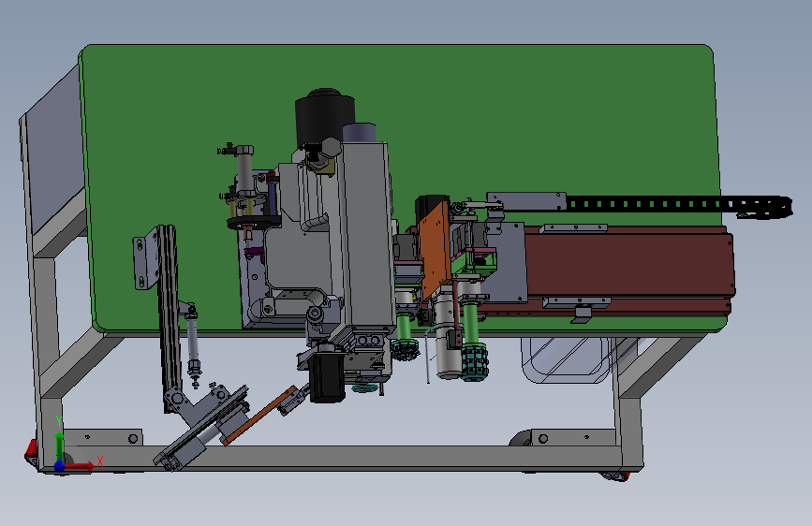The height and width of the screenshot is (526, 812).
Task: Select the gray machine head housing
Action: click(x=365, y=233)
